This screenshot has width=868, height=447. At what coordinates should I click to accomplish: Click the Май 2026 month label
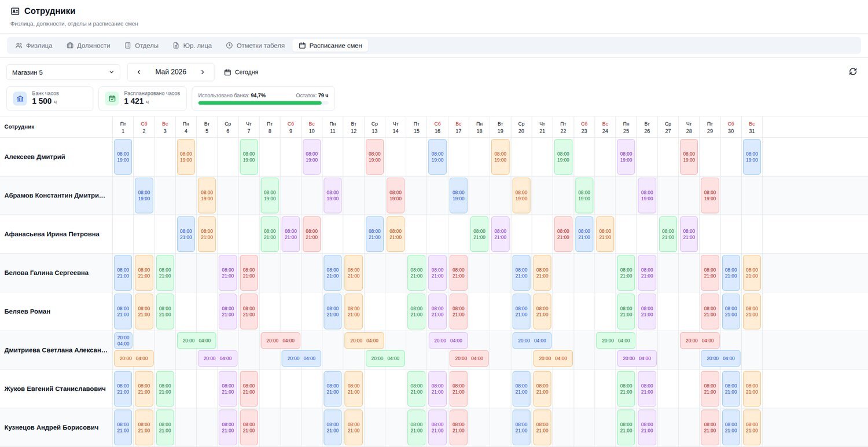tap(171, 72)
